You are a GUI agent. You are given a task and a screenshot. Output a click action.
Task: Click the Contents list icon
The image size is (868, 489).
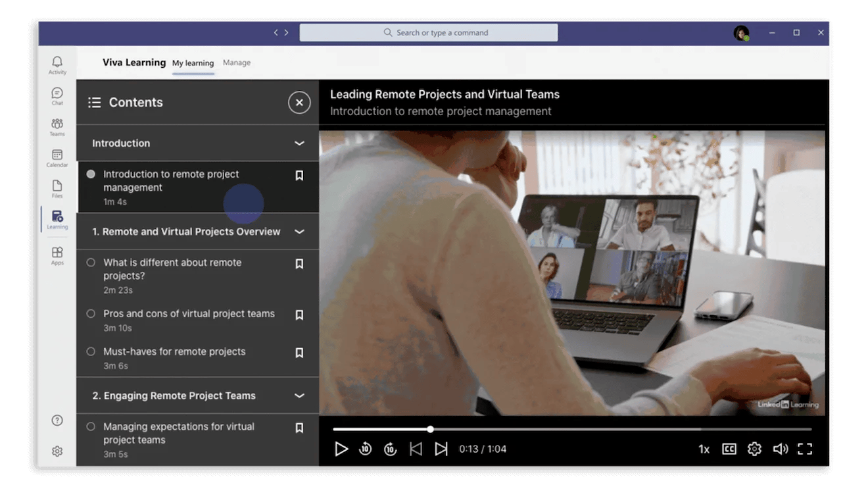[x=95, y=103]
